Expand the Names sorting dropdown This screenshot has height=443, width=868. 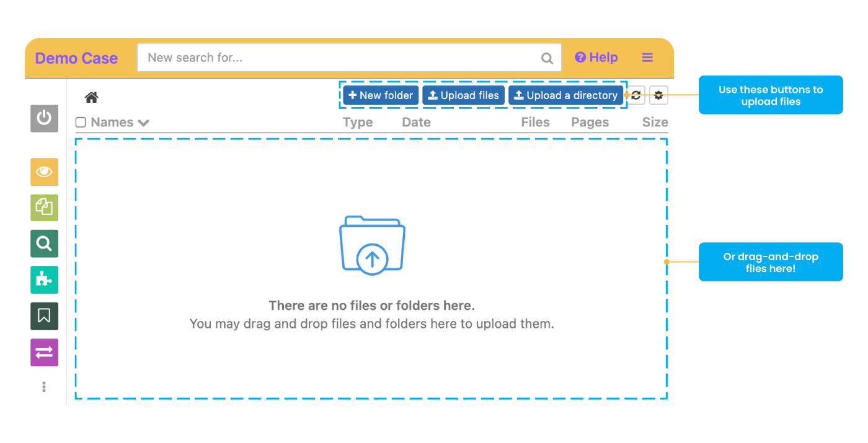point(144,122)
